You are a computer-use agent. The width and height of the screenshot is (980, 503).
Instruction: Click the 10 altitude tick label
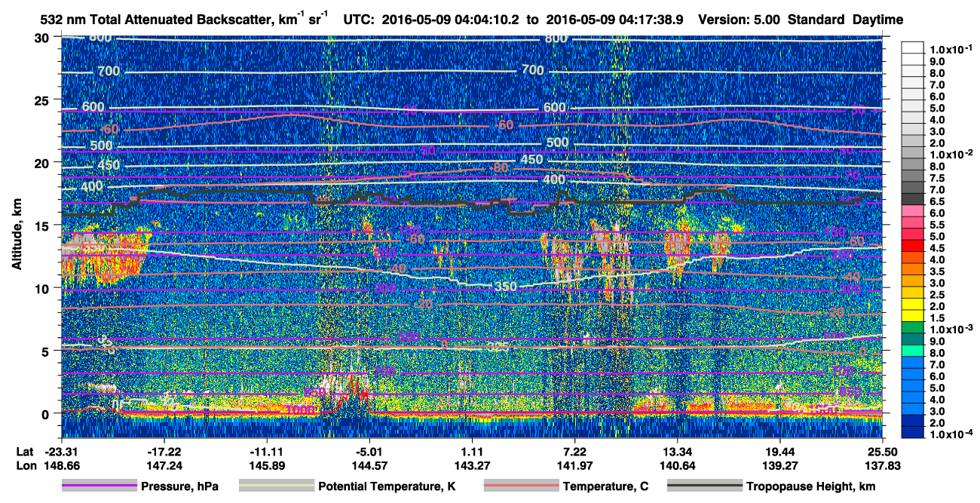[42, 288]
